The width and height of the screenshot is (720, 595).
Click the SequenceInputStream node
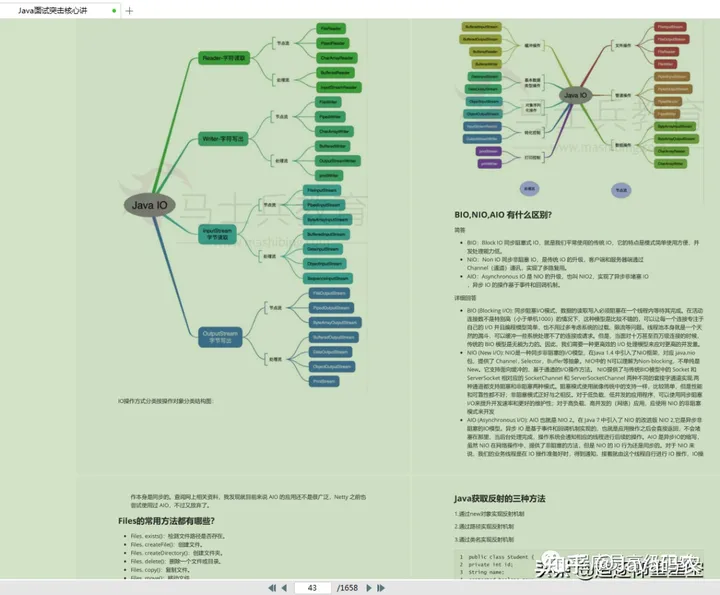point(328,278)
